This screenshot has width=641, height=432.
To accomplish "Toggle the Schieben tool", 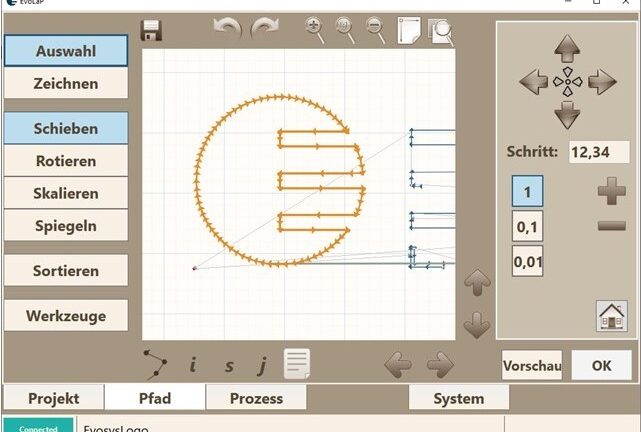I will (x=66, y=128).
